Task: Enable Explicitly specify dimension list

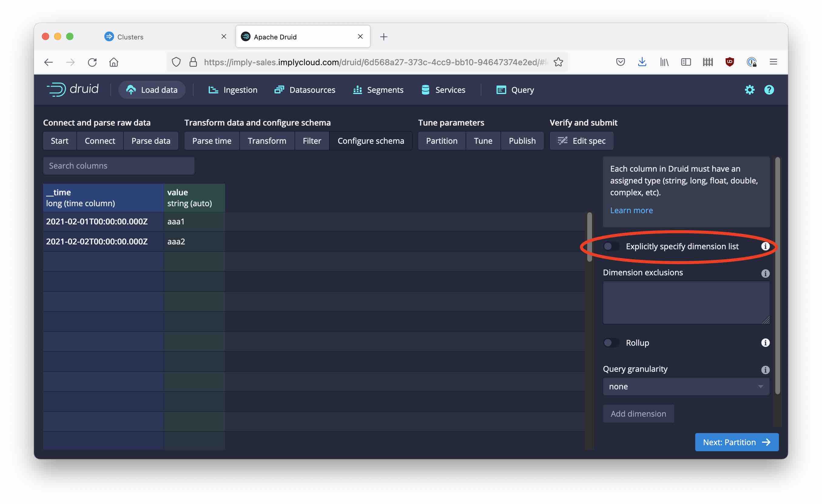Action: [611, 246]
